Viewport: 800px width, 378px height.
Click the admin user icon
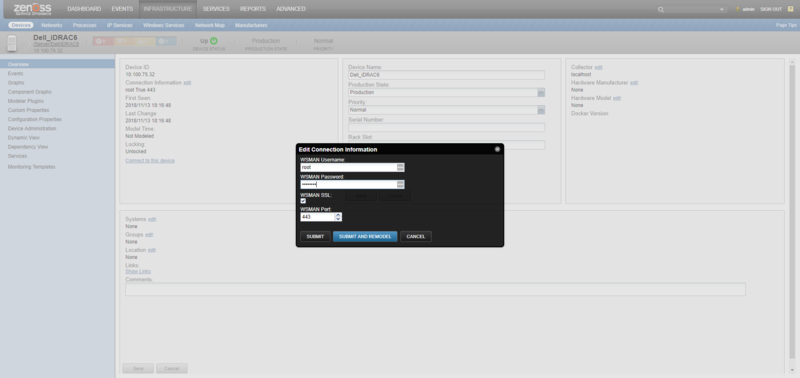point(737,9)
